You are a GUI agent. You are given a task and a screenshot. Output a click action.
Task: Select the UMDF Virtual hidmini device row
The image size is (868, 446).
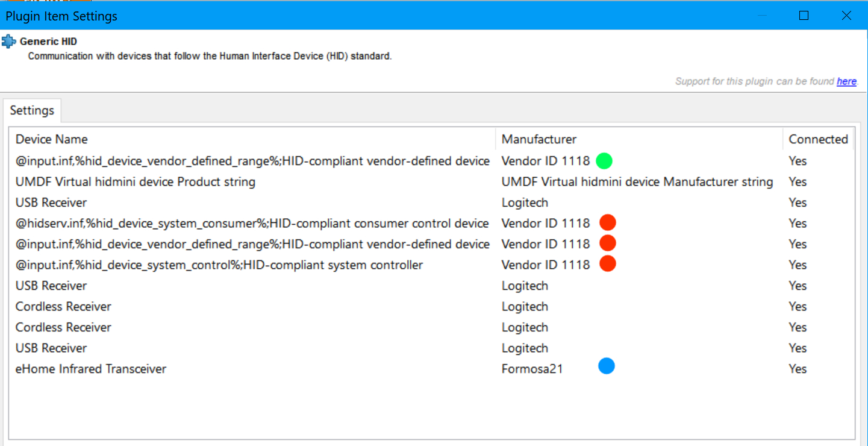[432, 181]
